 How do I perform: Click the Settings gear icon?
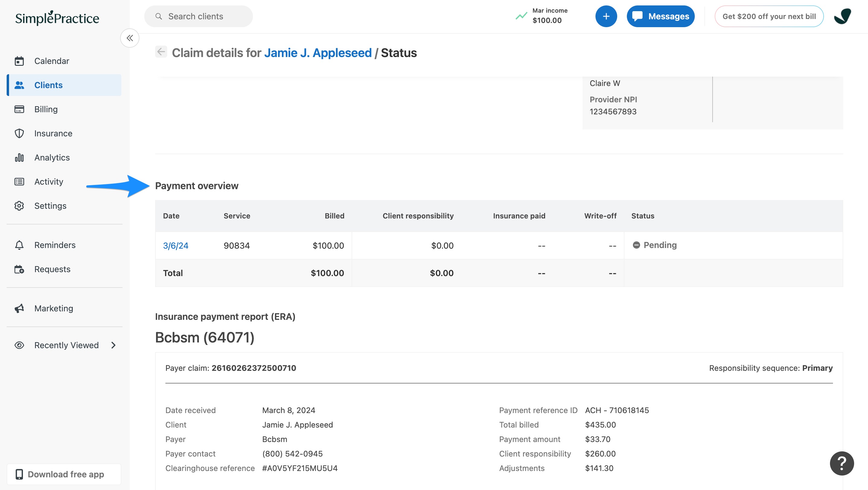tap(19, 206)
